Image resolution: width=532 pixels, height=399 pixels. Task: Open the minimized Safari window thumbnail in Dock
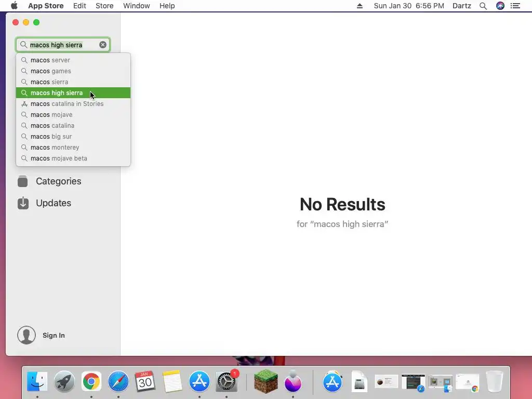point(413,382)
